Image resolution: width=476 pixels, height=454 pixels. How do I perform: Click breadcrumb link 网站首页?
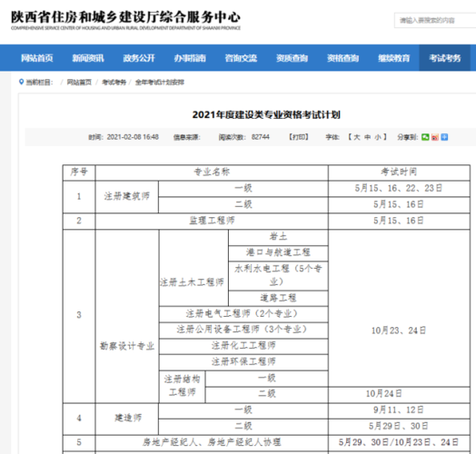coord(79,83)
